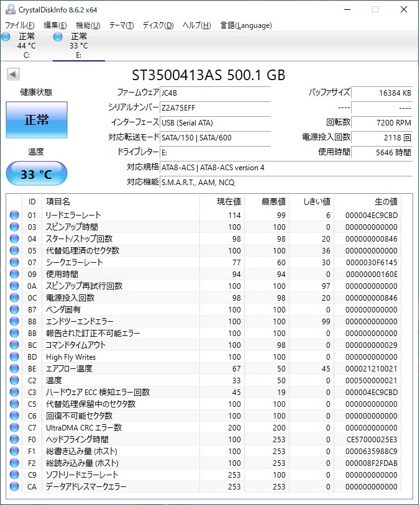
Task: Click status orb for row F0 ヘッドフライング時間
Action: (14, 439)
